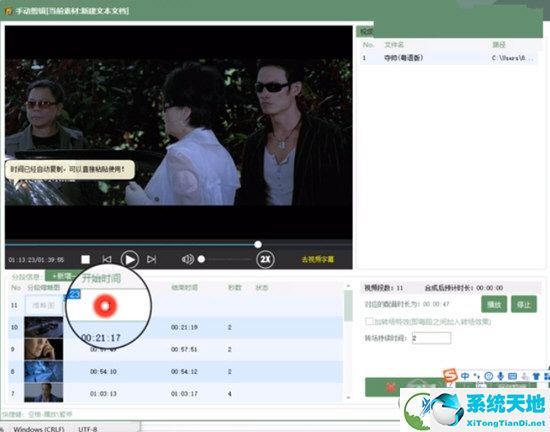Click Sogou microphone voice input icon
Image resolution: width=550 pixels, height=432 pixels.
click(501, 377)
